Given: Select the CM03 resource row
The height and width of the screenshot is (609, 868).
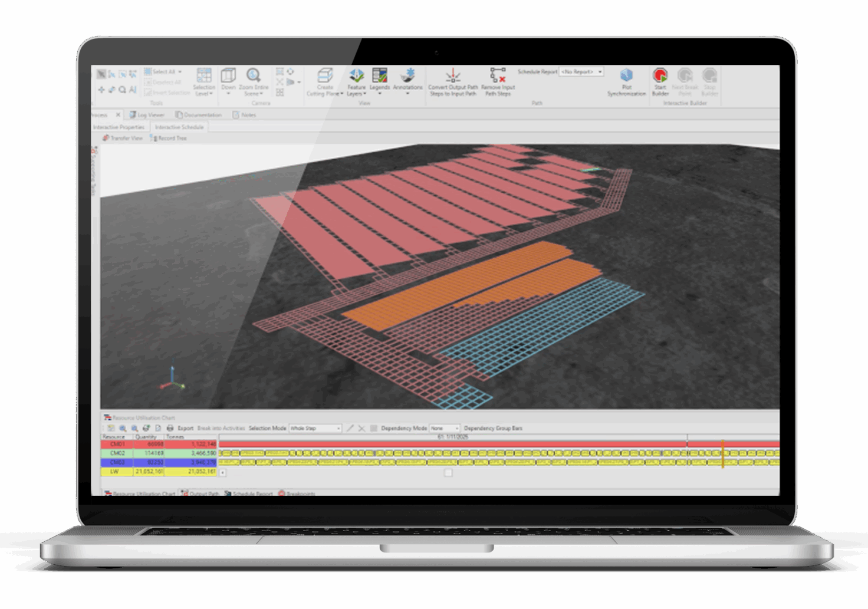Looking at the screenshot, I should click(x=159, y=463).
